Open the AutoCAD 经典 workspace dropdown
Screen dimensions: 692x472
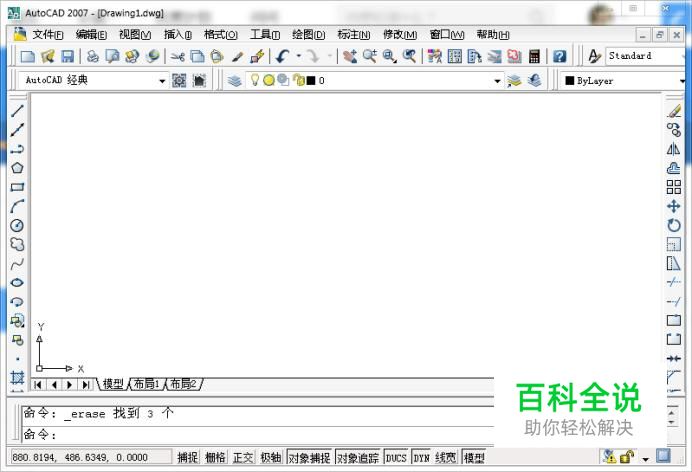coord(162,81)
